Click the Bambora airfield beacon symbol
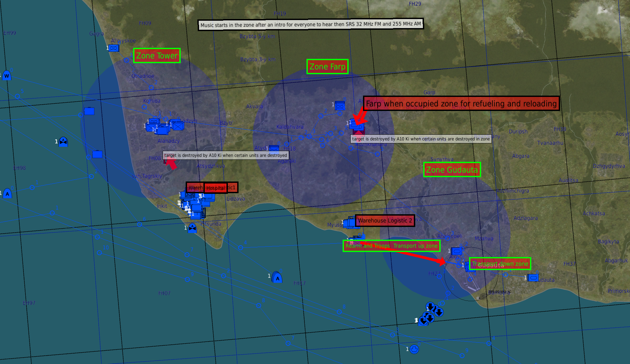 coord(483,296)
